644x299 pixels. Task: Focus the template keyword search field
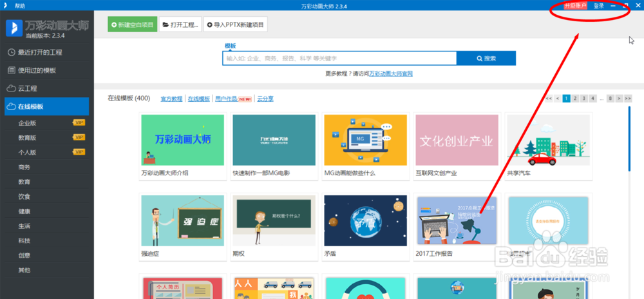339,59
